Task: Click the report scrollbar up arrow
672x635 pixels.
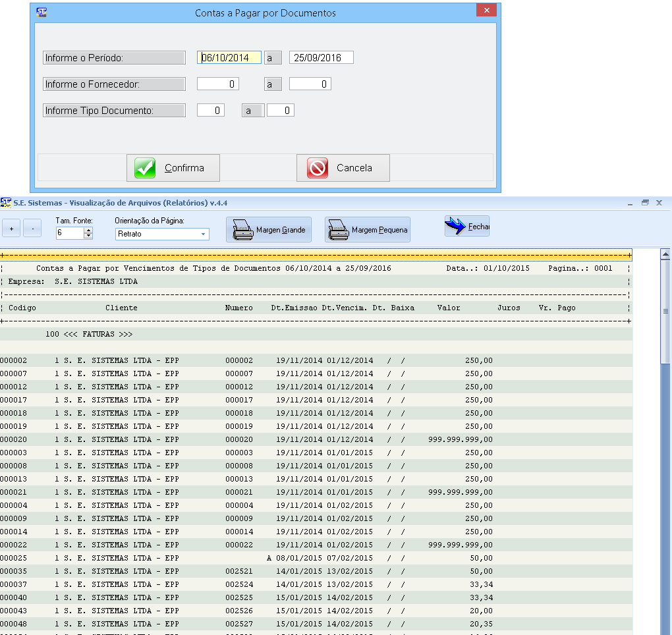Action: (x=665, y=255)
